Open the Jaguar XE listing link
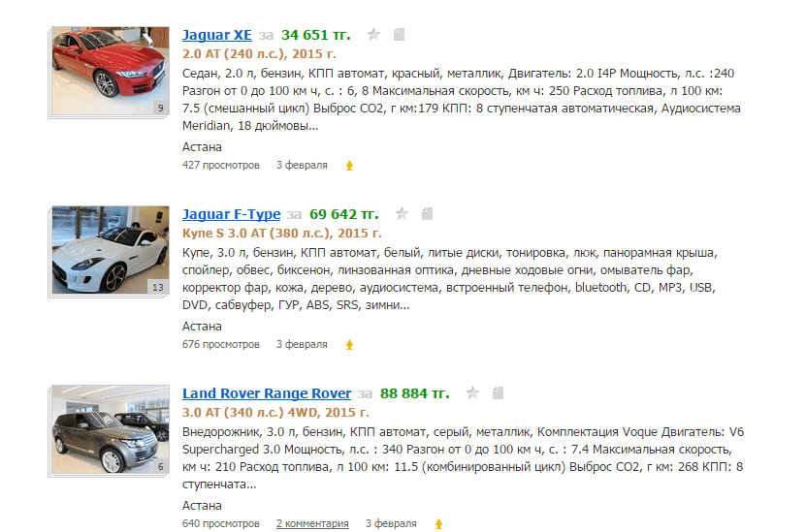Screen dimensions: 806x532 217,35
